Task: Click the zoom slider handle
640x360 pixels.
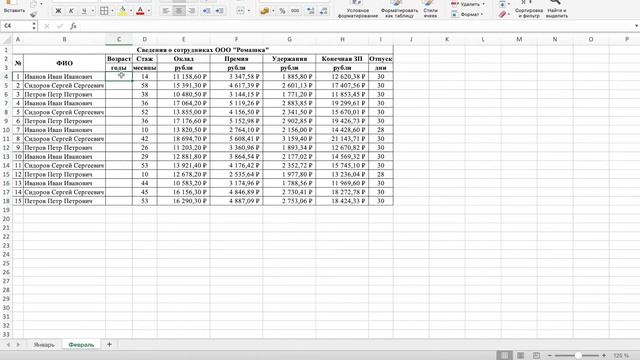Action: pyautogui.click(x=578, y=356)
